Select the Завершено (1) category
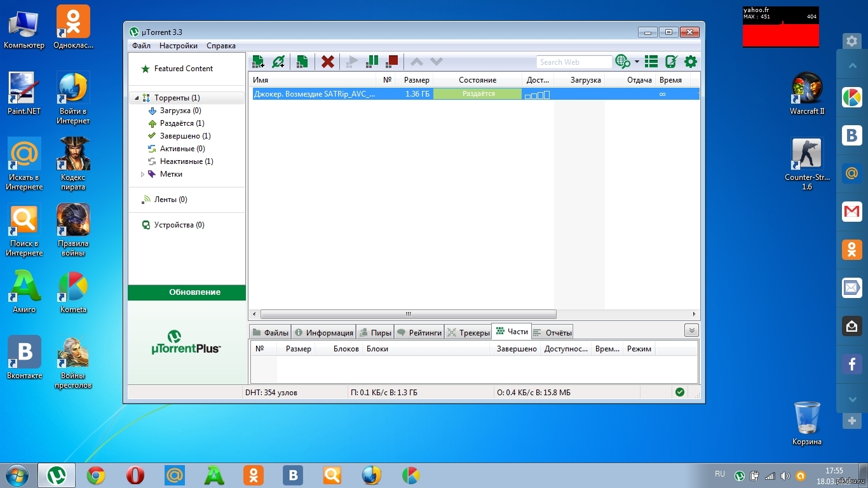868x488 pixels. coord(186,136)
